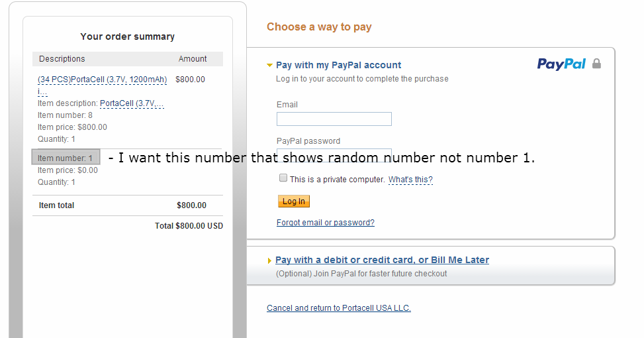Open 'Forgot email or password?' link

tap(325, 223)
